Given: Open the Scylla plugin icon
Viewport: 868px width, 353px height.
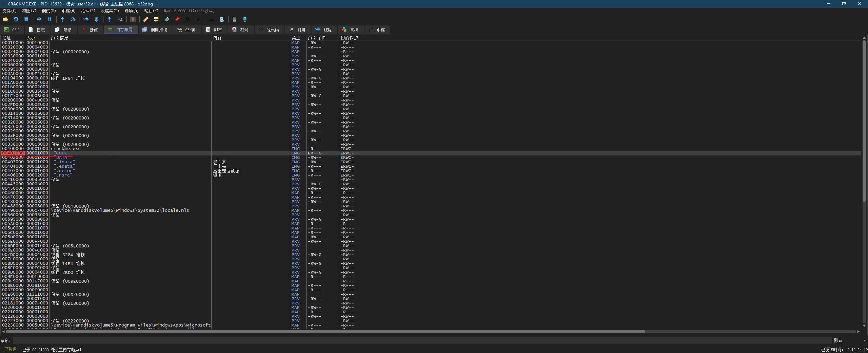Looking at the screenshot, I should pyautogui.click(x=133, y=19).
